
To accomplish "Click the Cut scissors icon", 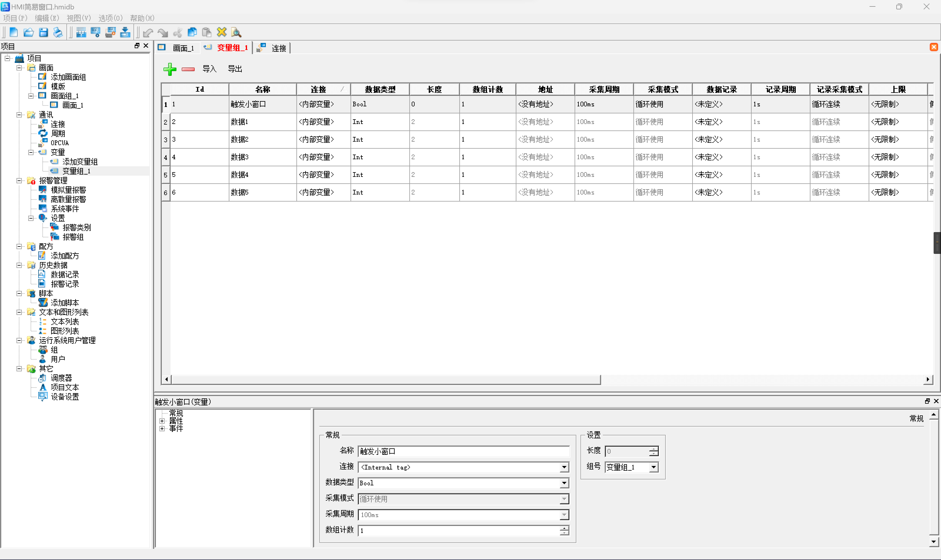I will pyautogui.click(x=178, y=33).
